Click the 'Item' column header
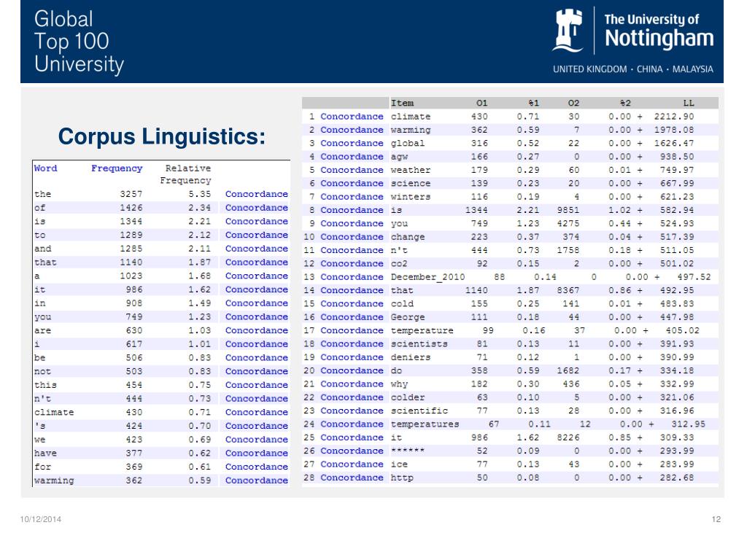747x560 pixels. (x=402, y=103)
